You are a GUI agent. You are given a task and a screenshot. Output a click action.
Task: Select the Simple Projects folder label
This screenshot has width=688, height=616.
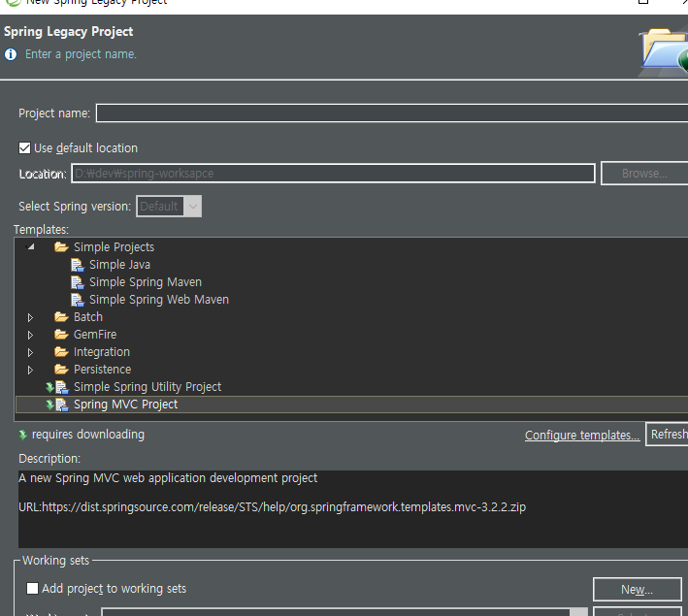[115, 247]
